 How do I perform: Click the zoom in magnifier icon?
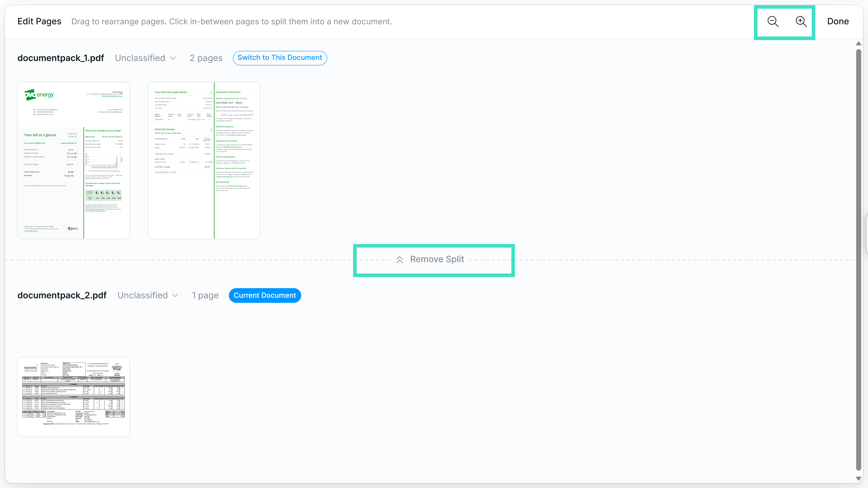point(801,22)
